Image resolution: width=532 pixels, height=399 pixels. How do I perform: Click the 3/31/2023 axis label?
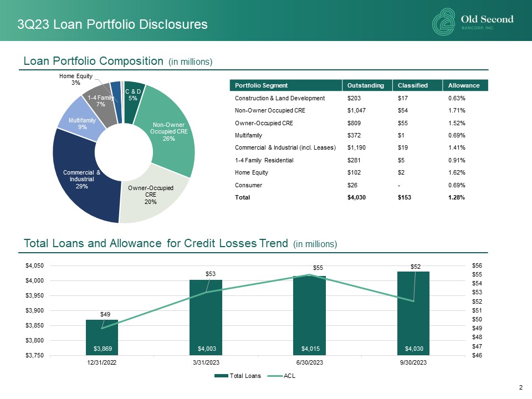tap(206, 362)
